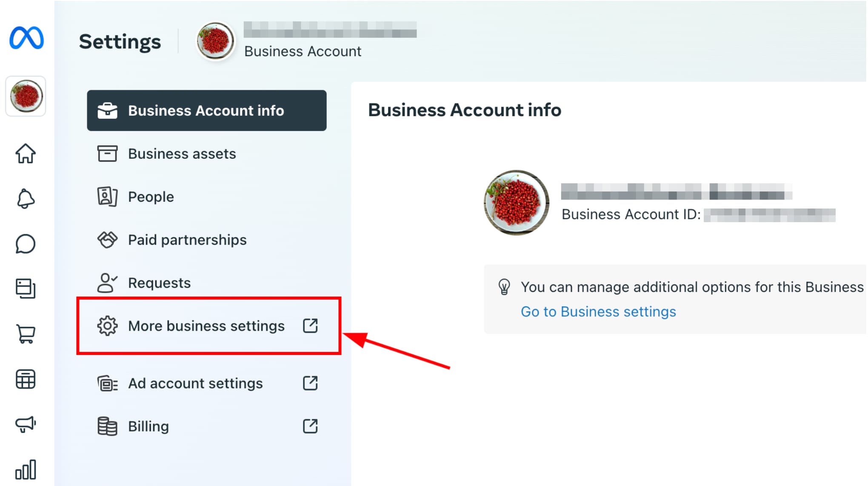868x486 pixels.
Task: Select Requests in the settings menu
Action: [159, 283]
